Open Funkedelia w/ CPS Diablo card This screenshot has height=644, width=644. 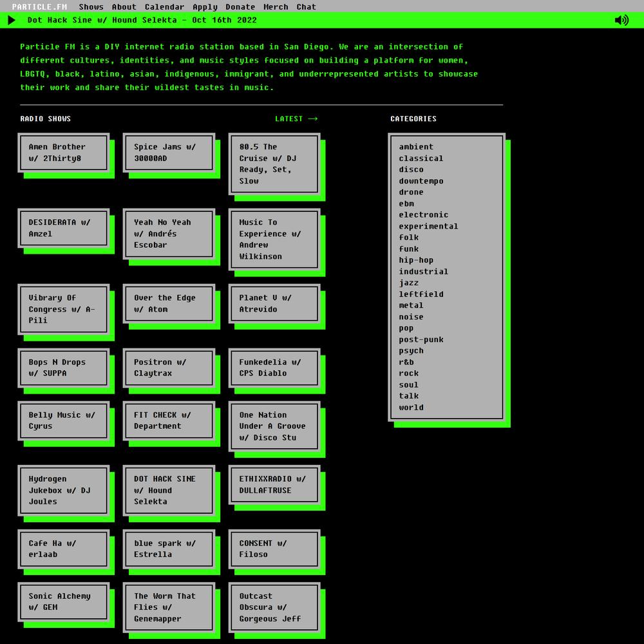(x=274, y=368)
